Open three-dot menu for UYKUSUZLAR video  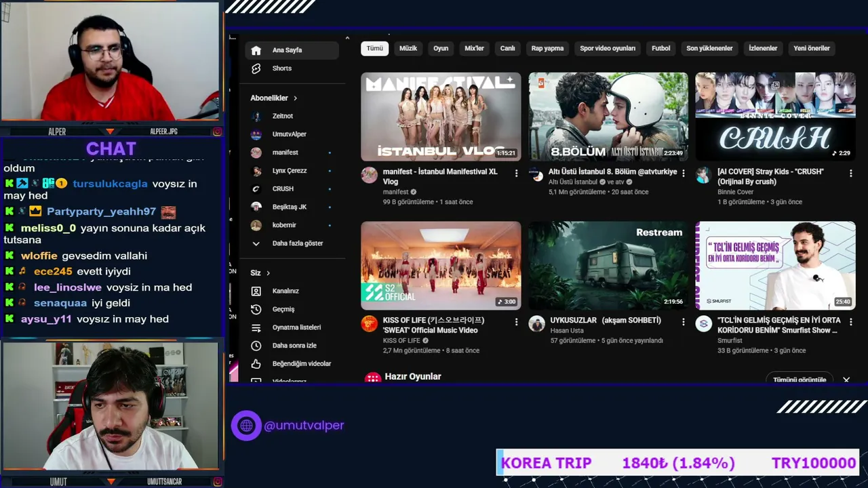[683, 322]
